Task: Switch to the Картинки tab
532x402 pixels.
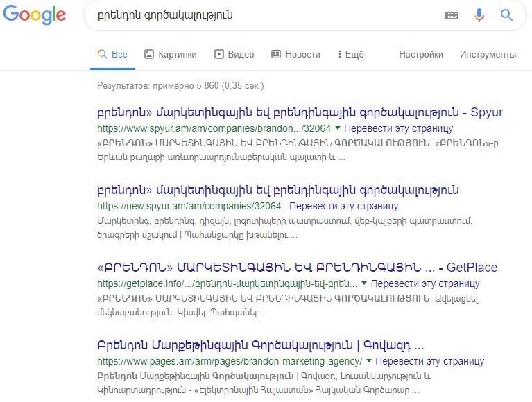Action: (171, 54)
